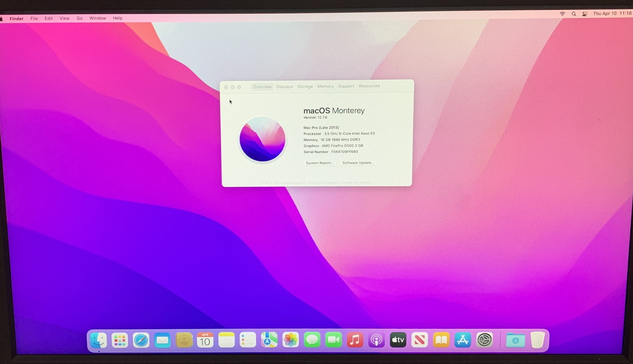Switch to the Support tab
Viewport: 633px width, 364px height.
click(x=346, y=86)
